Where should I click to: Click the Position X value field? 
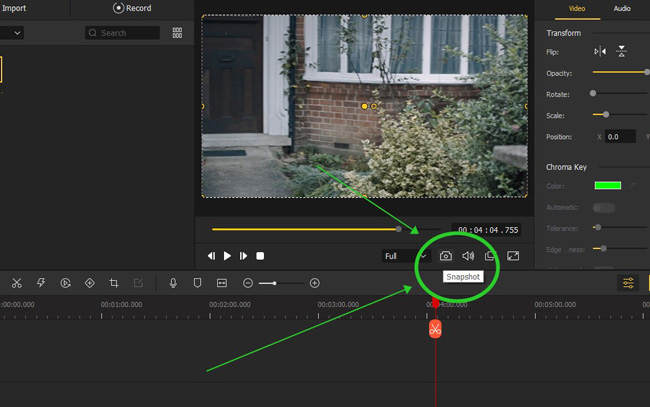(620, 136)
